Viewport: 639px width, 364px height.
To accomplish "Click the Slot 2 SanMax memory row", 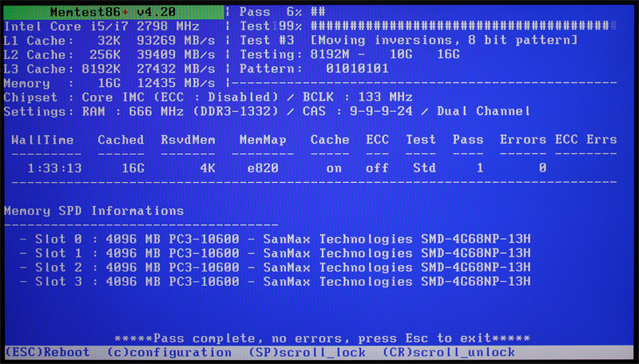I will pyautogui.click(x=275, y=267).
